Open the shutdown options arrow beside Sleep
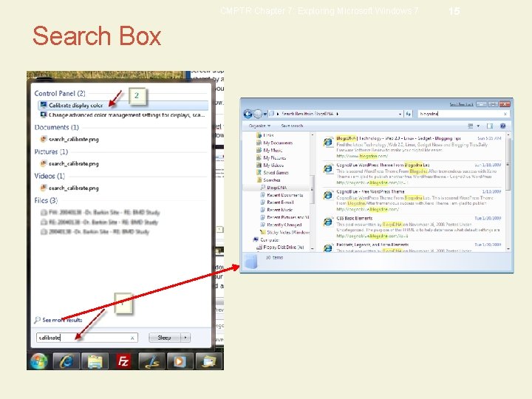 click(x=185, y=338)
